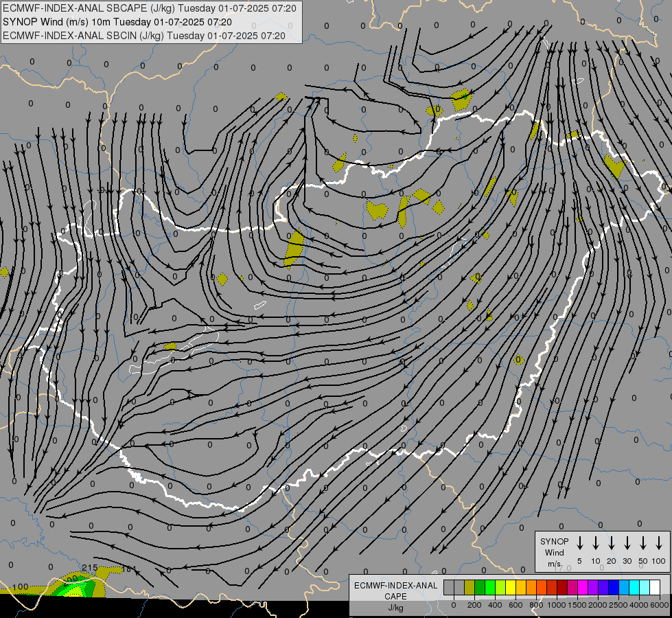
Task: Click the J/kg unit label in legend
Action: click(x=395, y=607)
